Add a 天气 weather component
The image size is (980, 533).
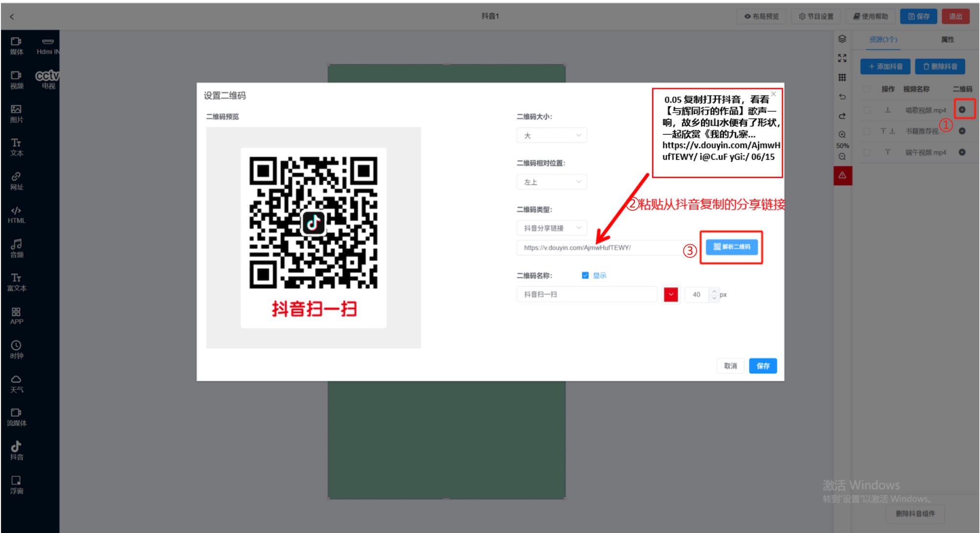coord(16,384)
